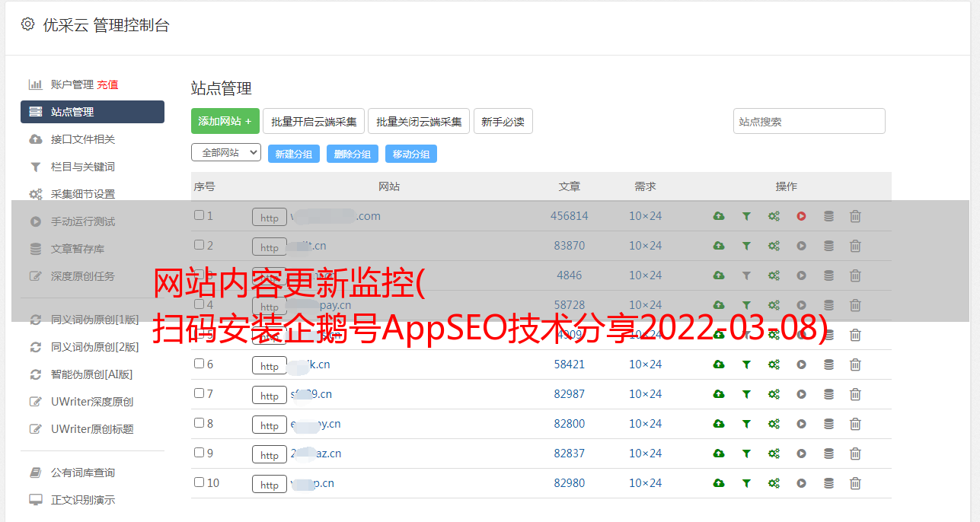The width and height of the screenshot is (980, 522).
Task: Open the http protocol selector in row 9
Action: (x=270, y=454)
